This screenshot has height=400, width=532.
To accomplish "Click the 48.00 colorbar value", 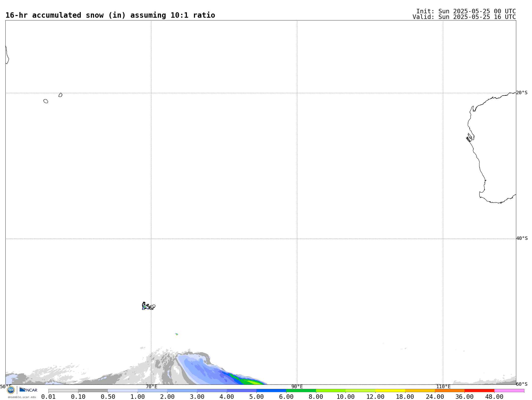I will coord(494,397).
